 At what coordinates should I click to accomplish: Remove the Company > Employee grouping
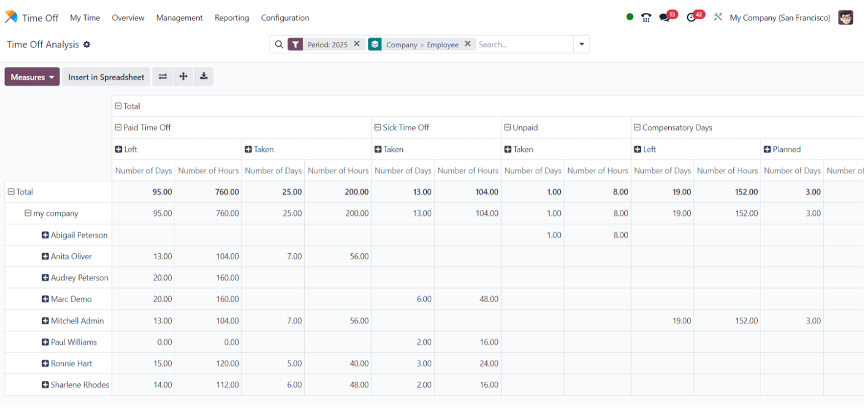click(467, 44)
